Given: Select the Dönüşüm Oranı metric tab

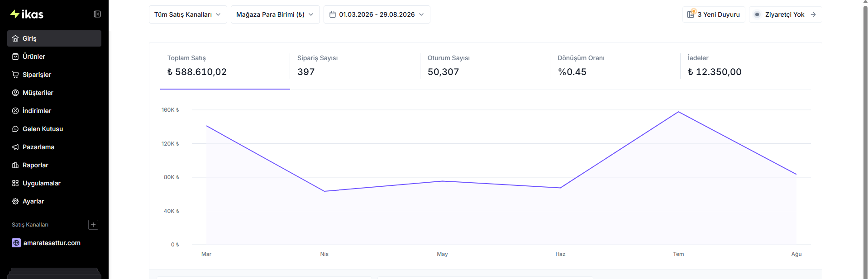Looking at the screenshot, I should (x=615, y=66).
